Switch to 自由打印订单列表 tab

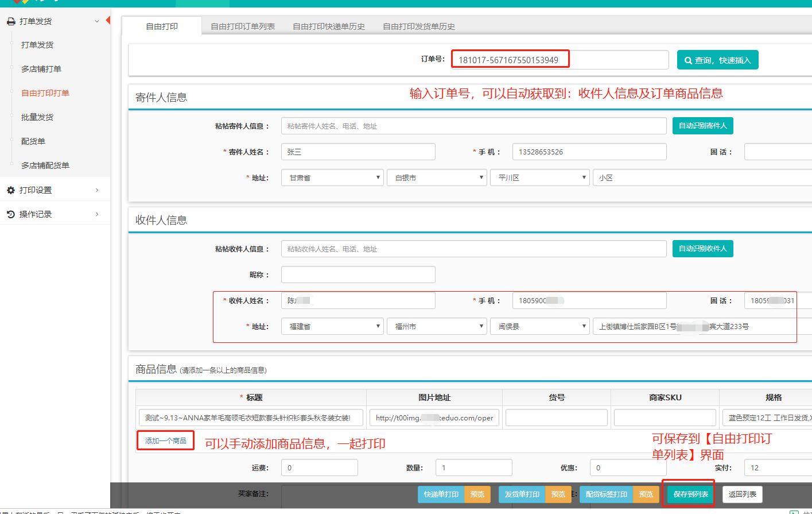(x=243, y=26)
